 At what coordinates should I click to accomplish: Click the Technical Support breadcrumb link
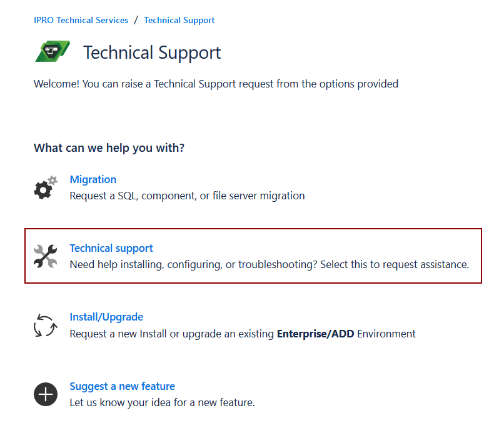click(179, 20)
